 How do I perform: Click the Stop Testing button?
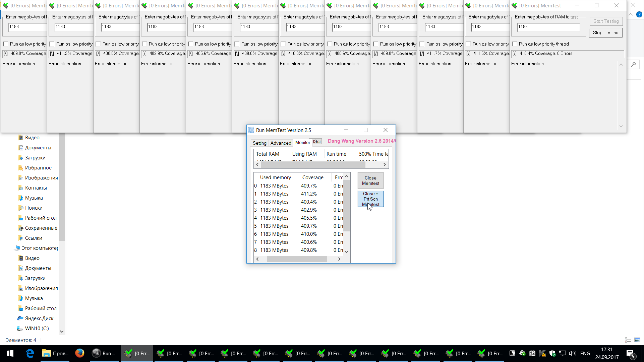click(x=605, y=32)
